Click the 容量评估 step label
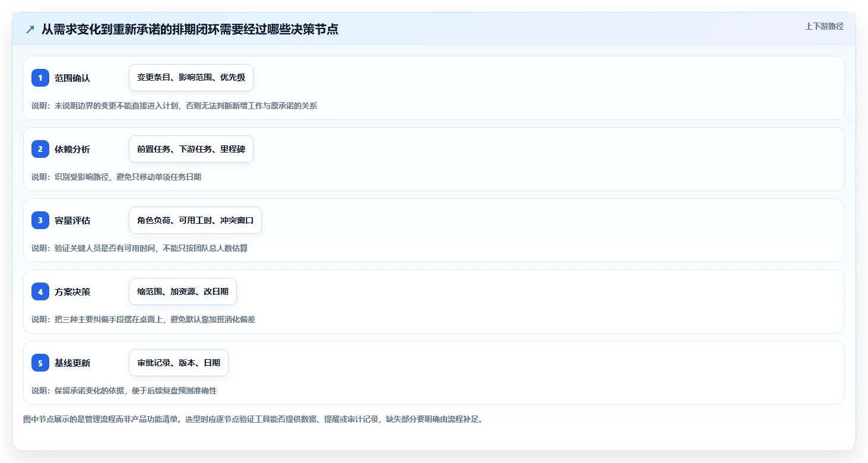This screenshot has height=463, width=868. [x=72, y=220]
